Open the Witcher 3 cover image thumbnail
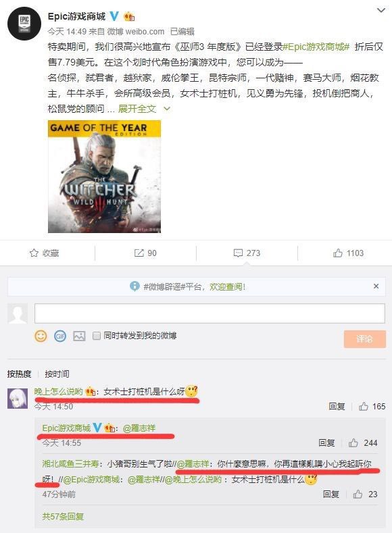Image resolution: width=392 pixels, height=533 pixels. click(x=104, y=176)
